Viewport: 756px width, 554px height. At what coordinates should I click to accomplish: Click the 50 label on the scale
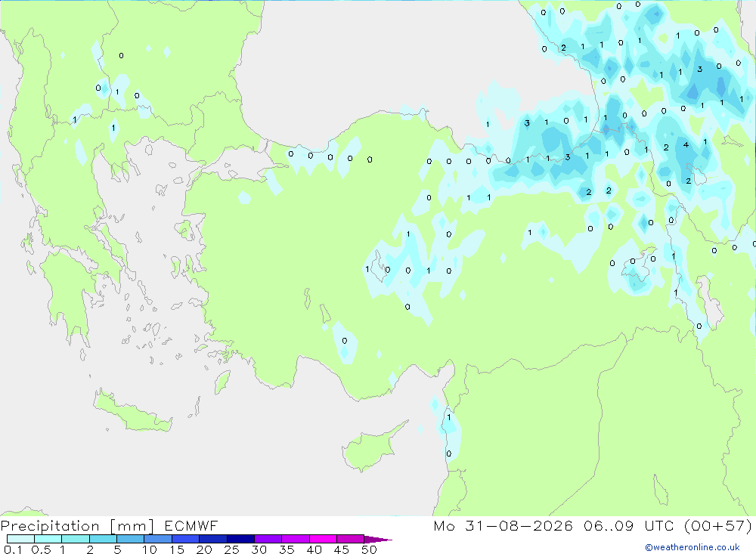pos(369,549)
